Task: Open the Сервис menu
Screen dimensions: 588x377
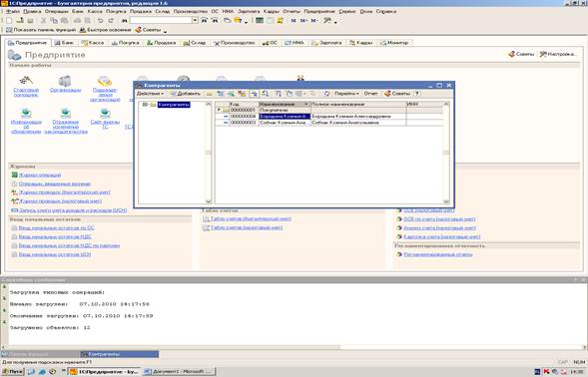Action: point(347,11)
